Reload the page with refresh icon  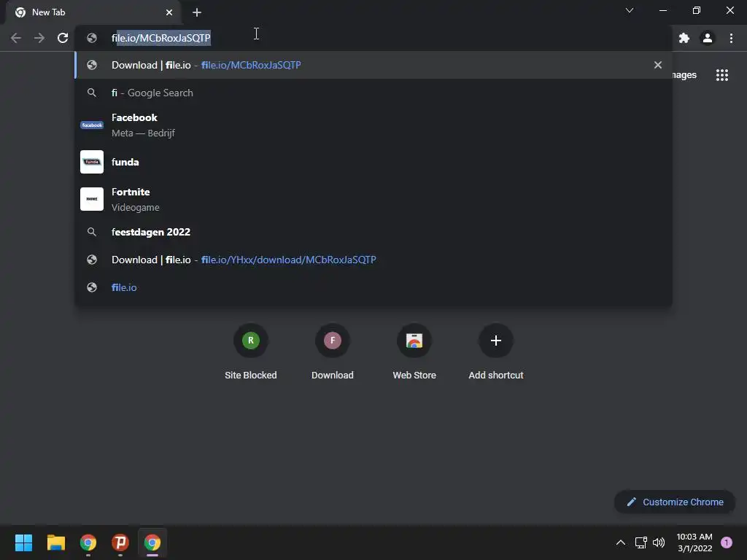(x=63, y=38)
